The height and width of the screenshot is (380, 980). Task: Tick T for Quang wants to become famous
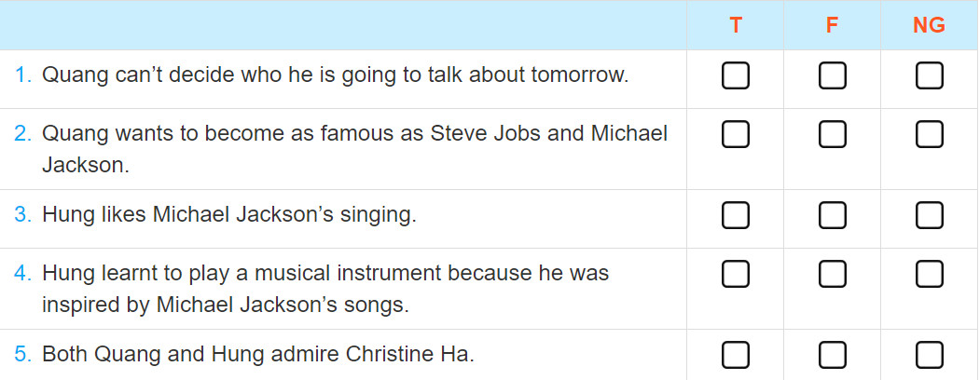point(735,134)
